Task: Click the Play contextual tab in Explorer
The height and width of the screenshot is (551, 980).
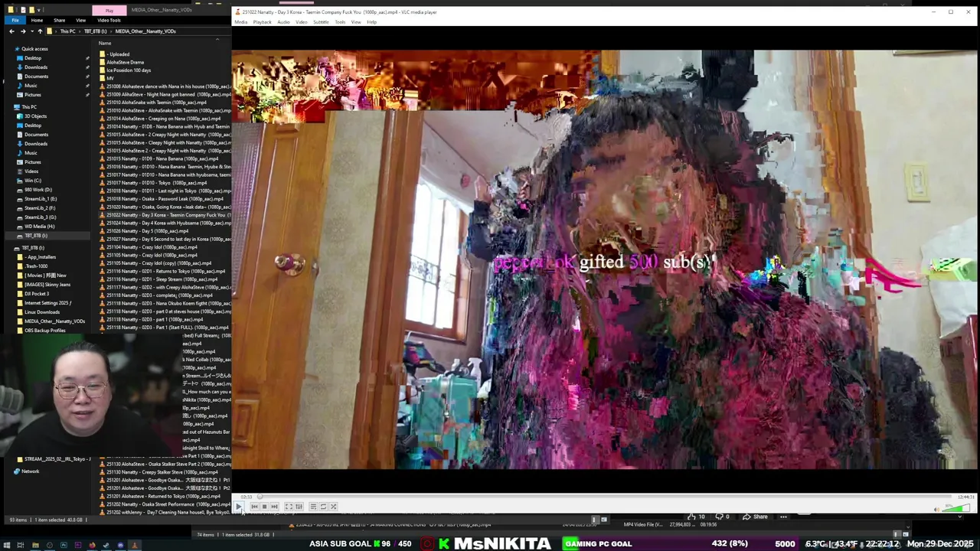Action: pos(109,11)
